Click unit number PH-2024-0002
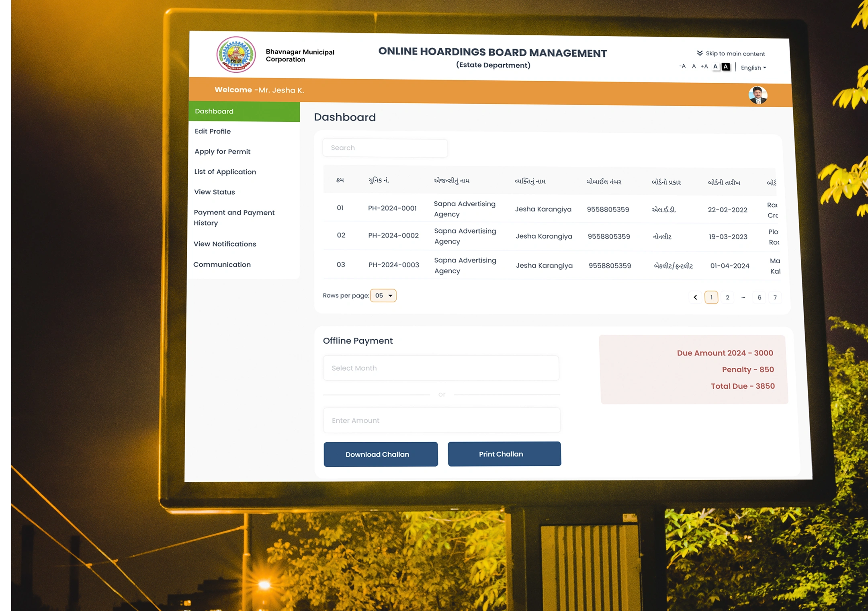 tap(393, 236)
